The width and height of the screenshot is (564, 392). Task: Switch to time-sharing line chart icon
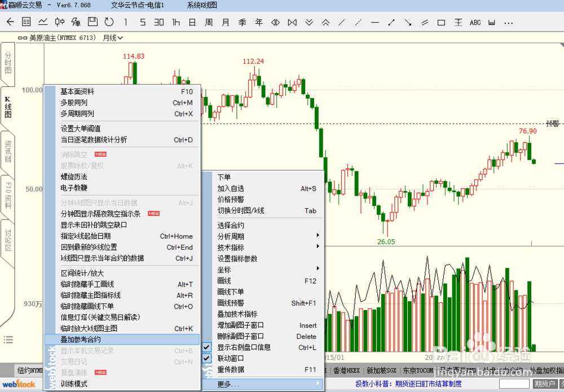43,22
